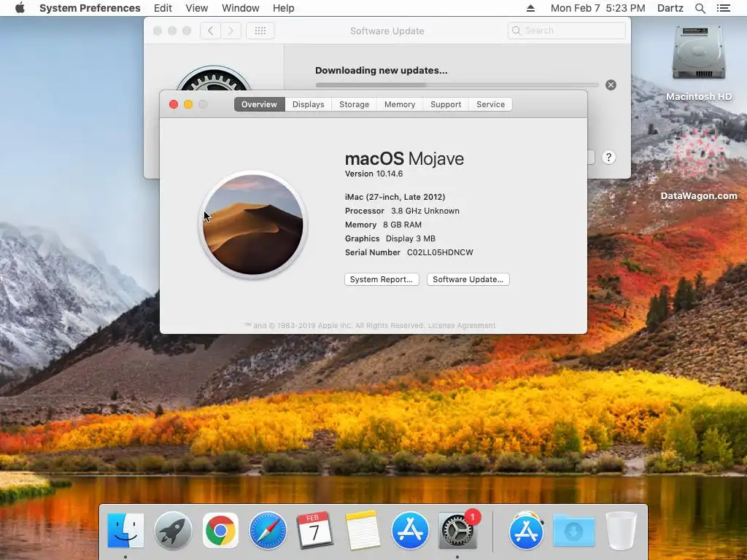Image resolution: width=747 pixels, height=560 pixels.
Task: Open the Downloads folder in the Dock
Action: coord(573,530)
